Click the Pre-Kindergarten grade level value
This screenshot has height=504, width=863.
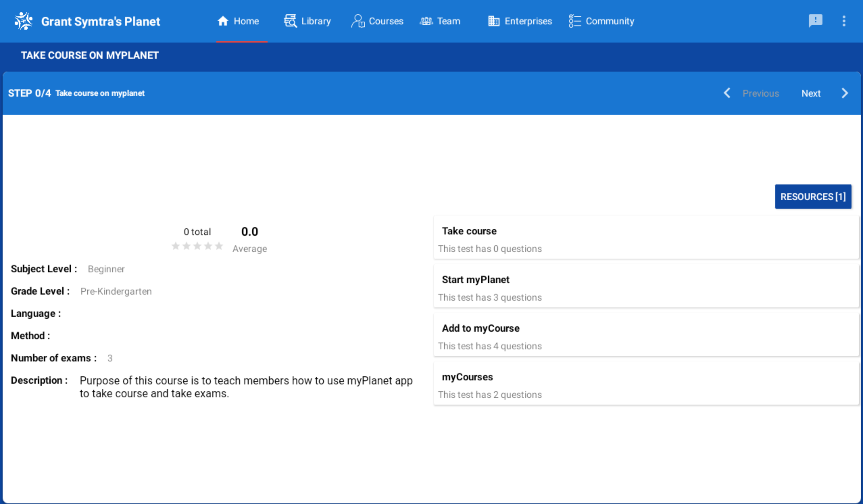[x=116, y=292]
